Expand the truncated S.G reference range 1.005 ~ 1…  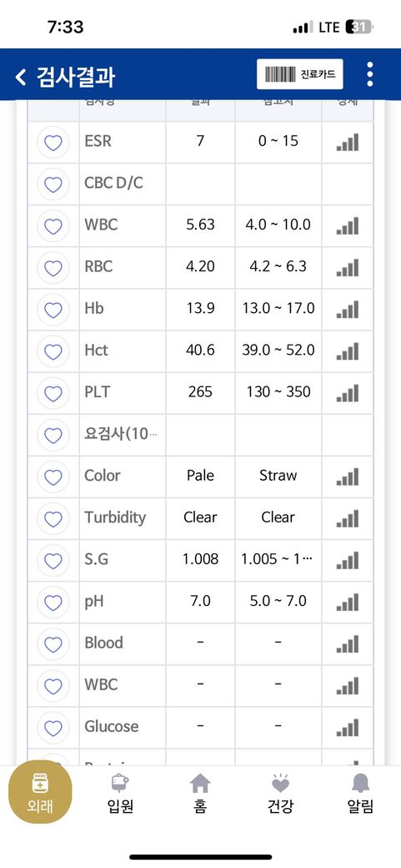coord(277,559)
